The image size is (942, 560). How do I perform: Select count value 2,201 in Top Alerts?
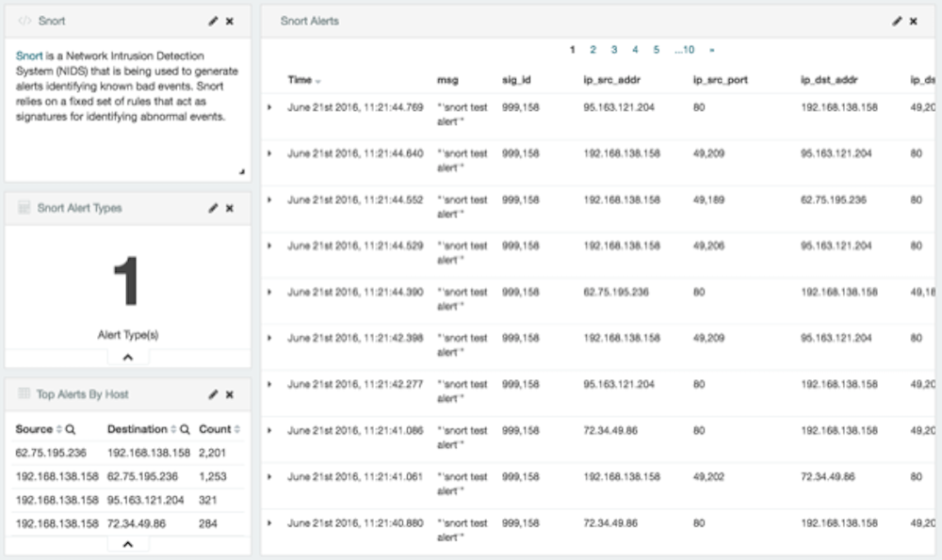(x=212, y=453)
